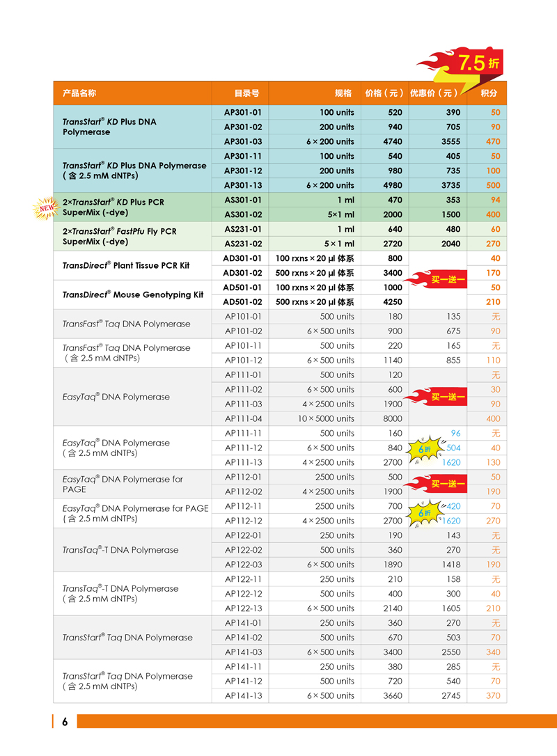557x756 pixels.
Task: Click the orange footer bar
Action: tap(313, 722)
